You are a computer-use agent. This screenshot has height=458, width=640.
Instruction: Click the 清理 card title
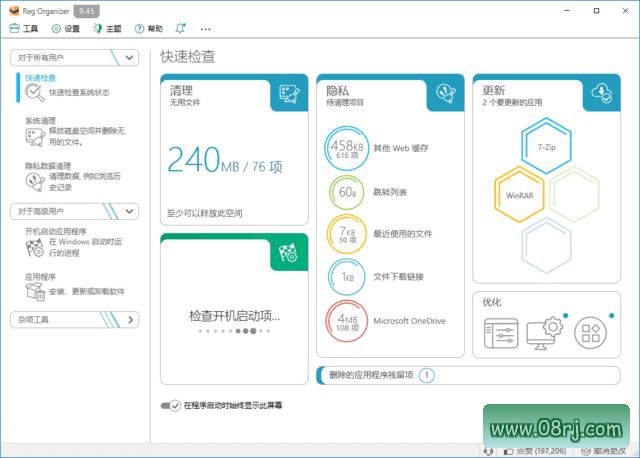pos(181,90)
